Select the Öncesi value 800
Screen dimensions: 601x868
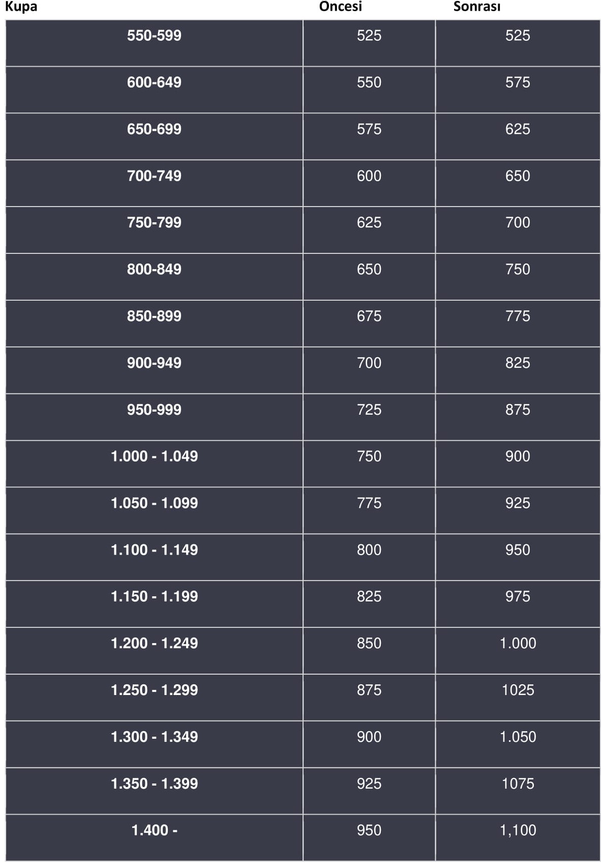click(x=369, y=550)
